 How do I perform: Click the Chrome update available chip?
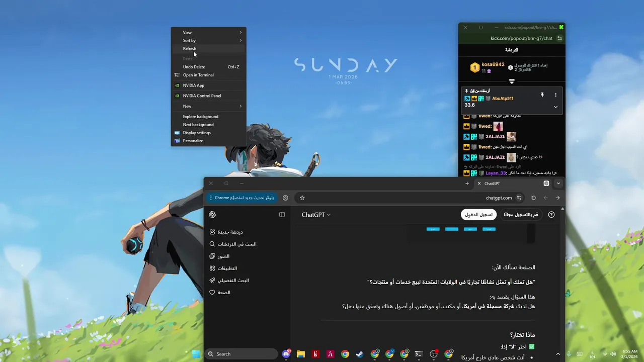tap(241, 198)
